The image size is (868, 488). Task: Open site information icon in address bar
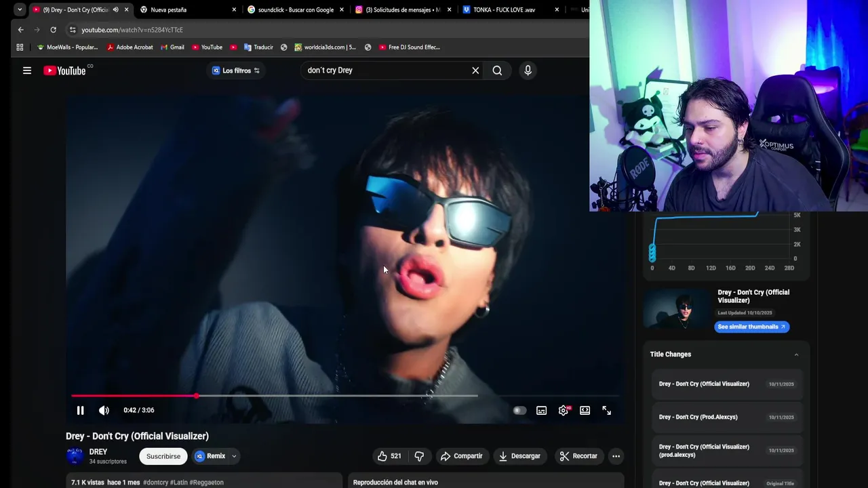[73, 30]
